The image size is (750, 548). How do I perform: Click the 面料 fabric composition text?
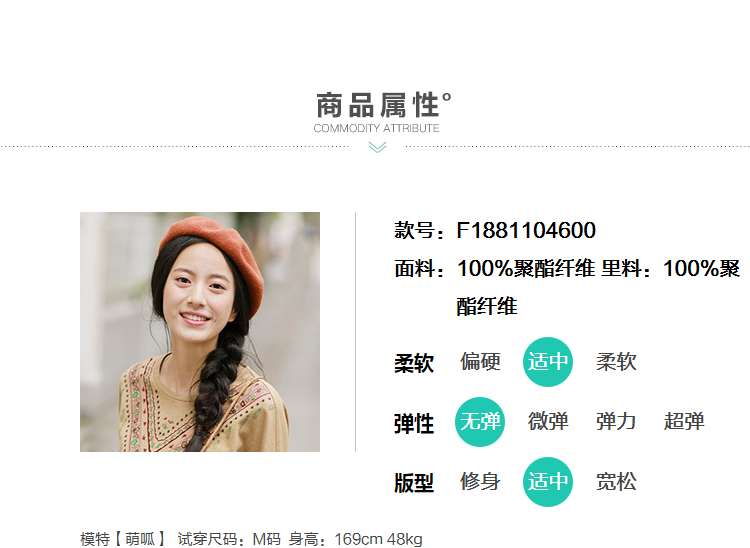(567, 287)
